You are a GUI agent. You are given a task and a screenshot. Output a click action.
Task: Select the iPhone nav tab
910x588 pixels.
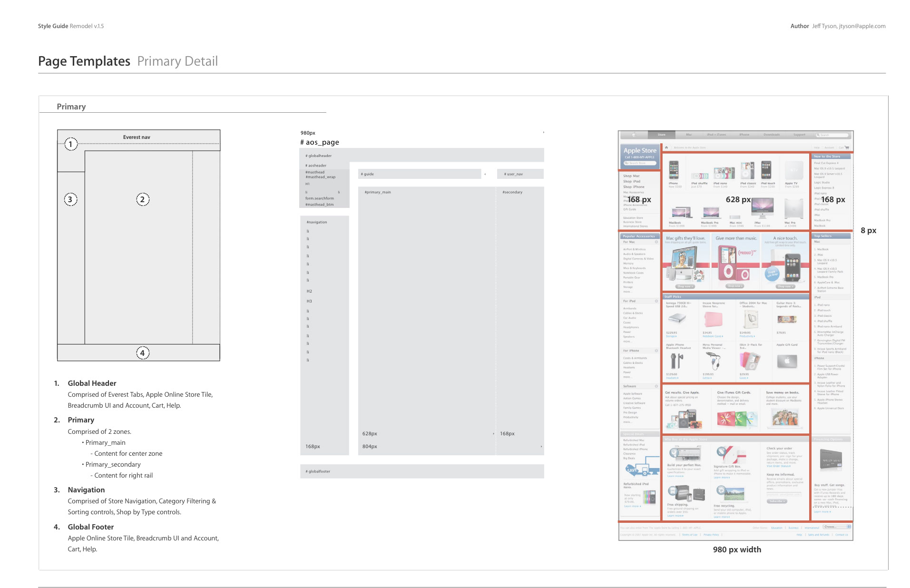pyautogui.click(x=744, y=135)
